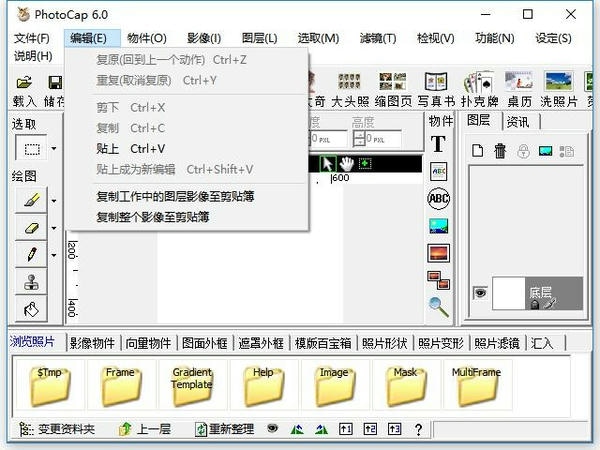The height and width of the screenshot is (450, 600).
Task: Create a new layer with page icon
Action: 477,151
